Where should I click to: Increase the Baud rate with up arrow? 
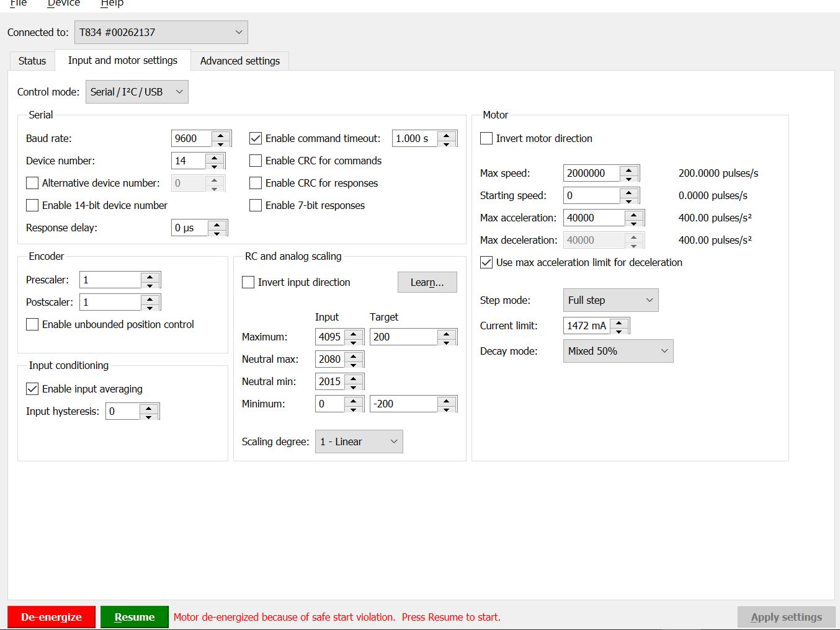[221, 135]
